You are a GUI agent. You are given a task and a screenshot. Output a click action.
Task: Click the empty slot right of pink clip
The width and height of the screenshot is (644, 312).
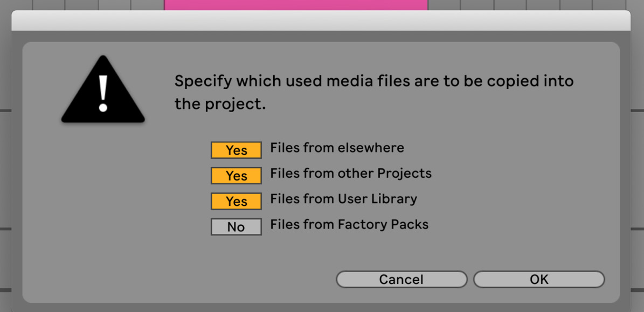[444, 5]
